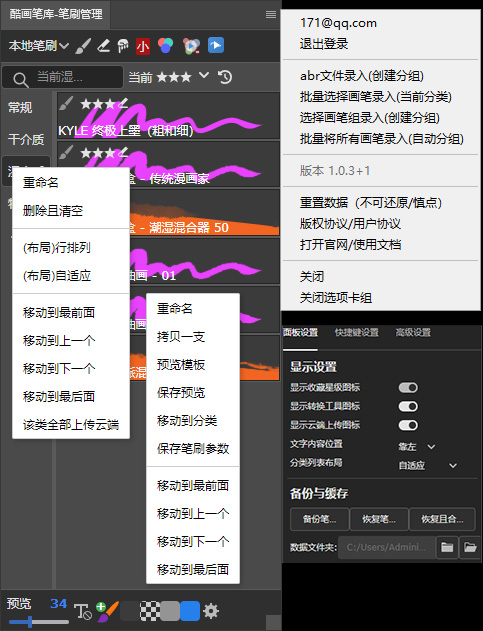Choose 保存笔刷参数 menu item
The image size is (483, 631).
pos(193,449)
